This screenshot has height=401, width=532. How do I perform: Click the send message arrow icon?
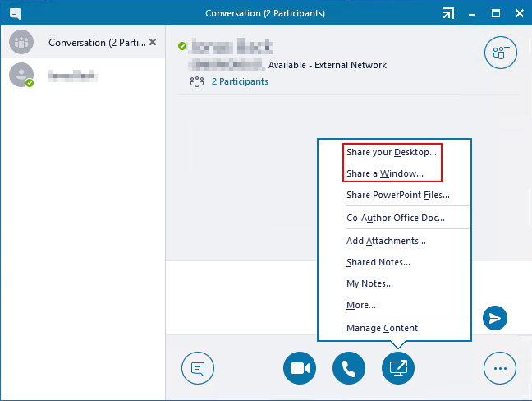495,318
